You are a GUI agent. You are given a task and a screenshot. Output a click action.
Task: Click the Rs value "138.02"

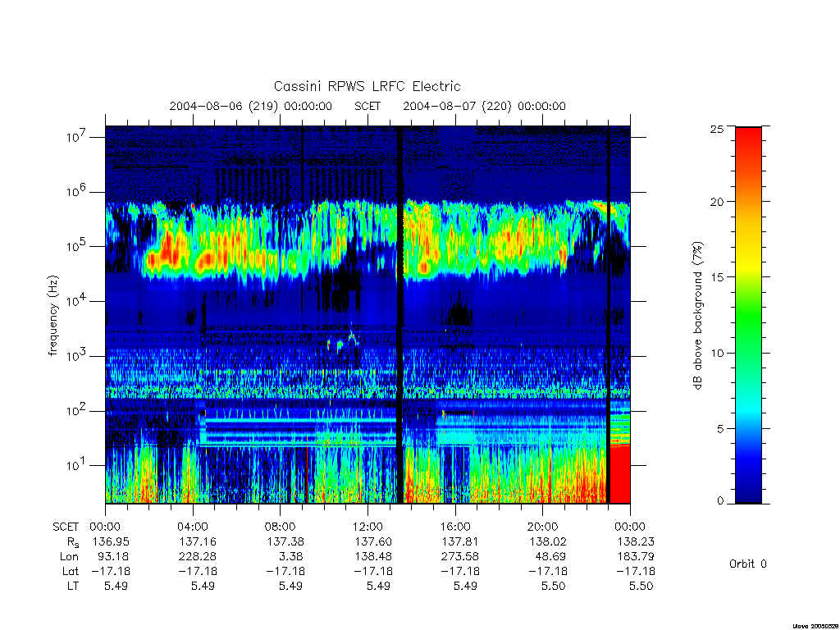pos(547,541)
